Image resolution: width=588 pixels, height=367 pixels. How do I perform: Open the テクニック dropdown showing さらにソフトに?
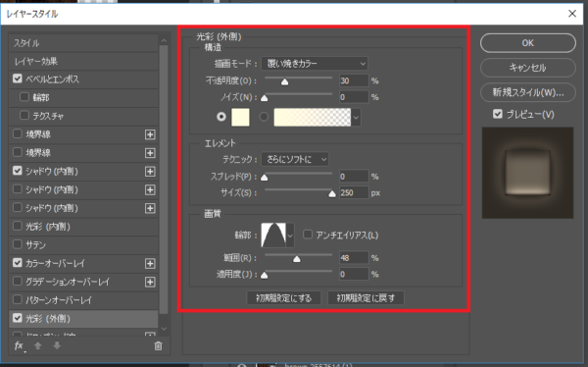point(295,159)
